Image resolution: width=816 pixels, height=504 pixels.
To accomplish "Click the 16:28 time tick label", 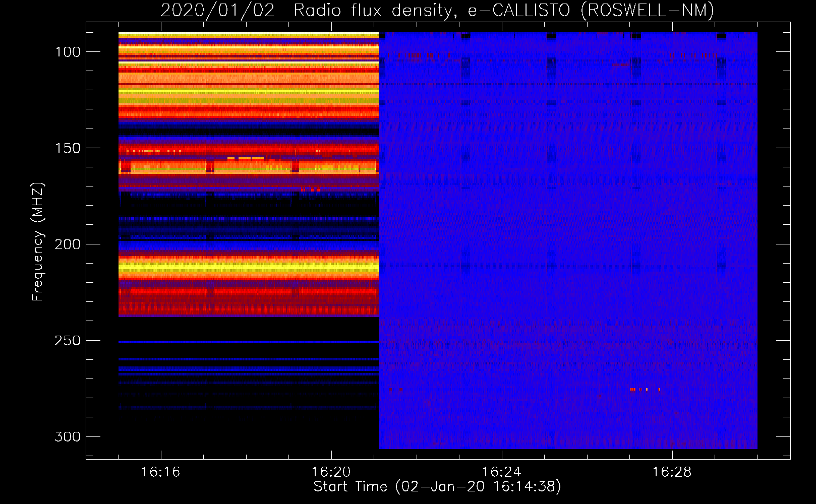I will 672,472.
